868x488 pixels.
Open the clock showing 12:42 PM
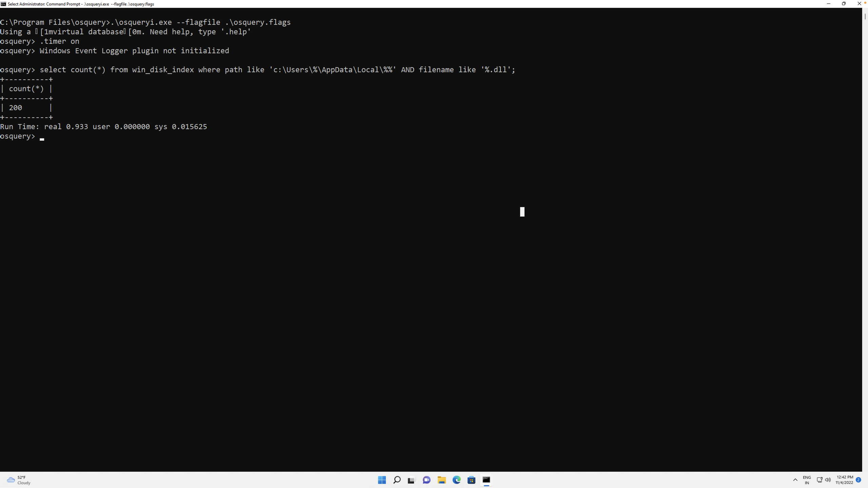844,480
